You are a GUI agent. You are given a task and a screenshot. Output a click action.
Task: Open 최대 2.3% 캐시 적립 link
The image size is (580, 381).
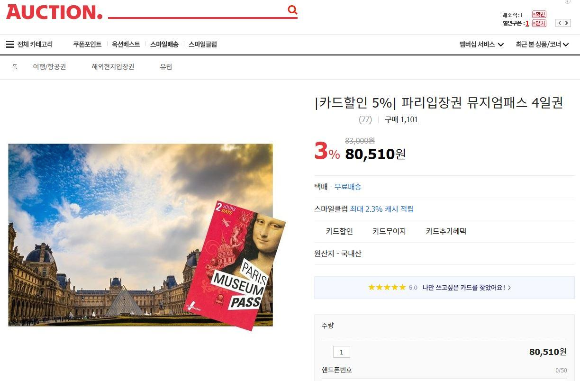coord(382,209)
